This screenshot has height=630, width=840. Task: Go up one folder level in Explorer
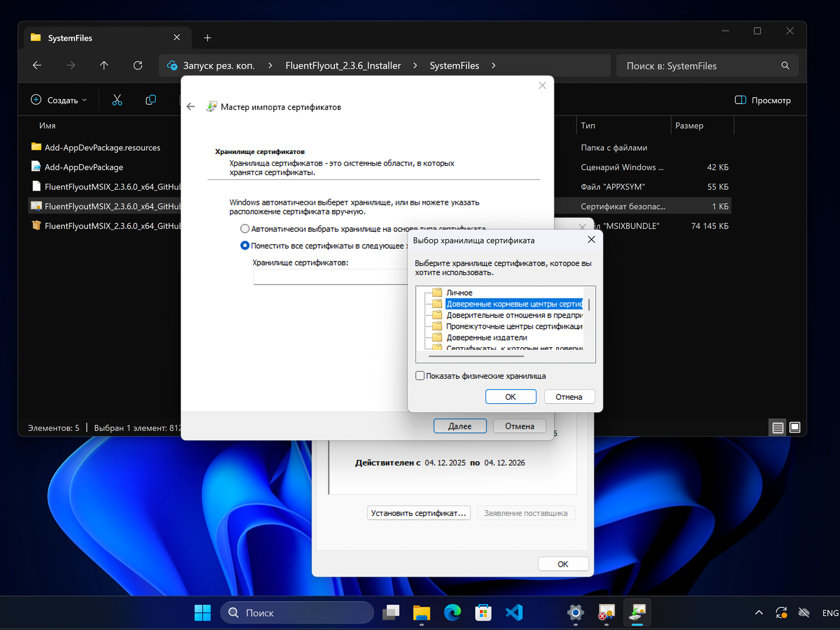(104, 66)
